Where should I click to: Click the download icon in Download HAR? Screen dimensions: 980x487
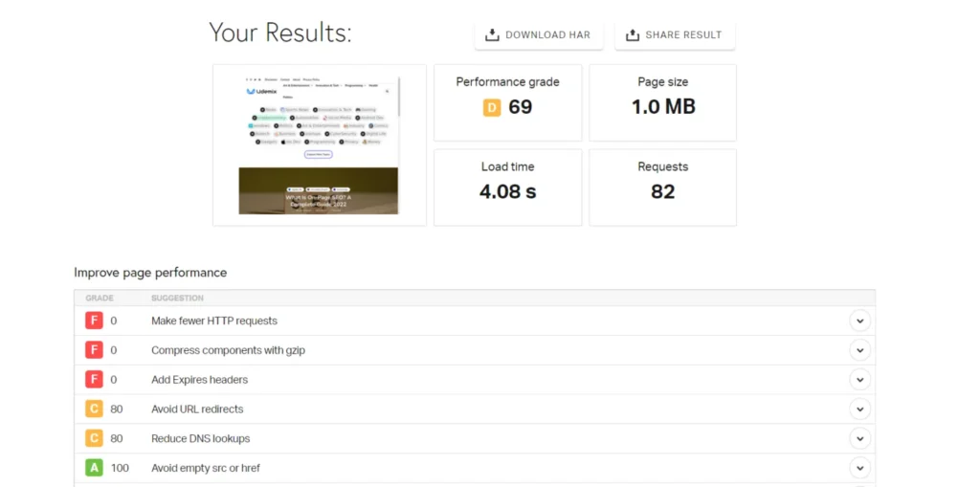pos(492,35)
